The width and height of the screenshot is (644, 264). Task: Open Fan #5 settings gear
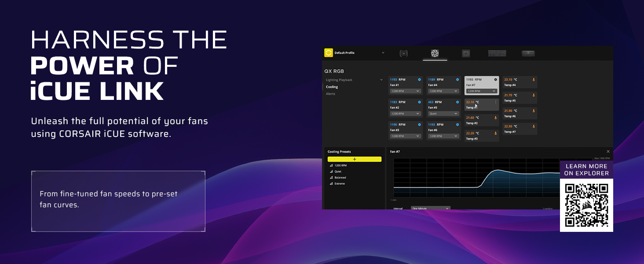pos(457,102)
